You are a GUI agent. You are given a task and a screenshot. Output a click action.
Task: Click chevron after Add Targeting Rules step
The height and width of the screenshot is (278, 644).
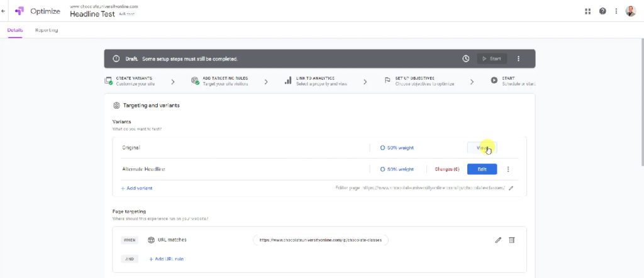coord(266,82)
